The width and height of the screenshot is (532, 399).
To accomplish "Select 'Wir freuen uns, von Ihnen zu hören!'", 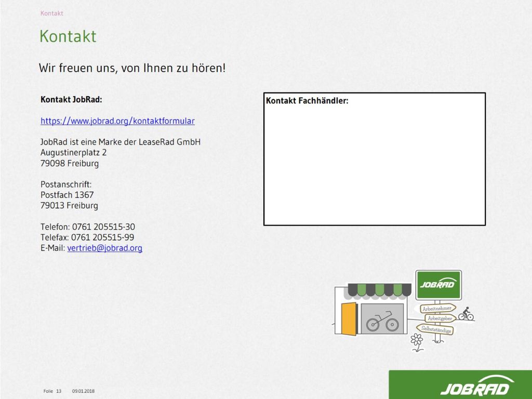I will point(132,68).
